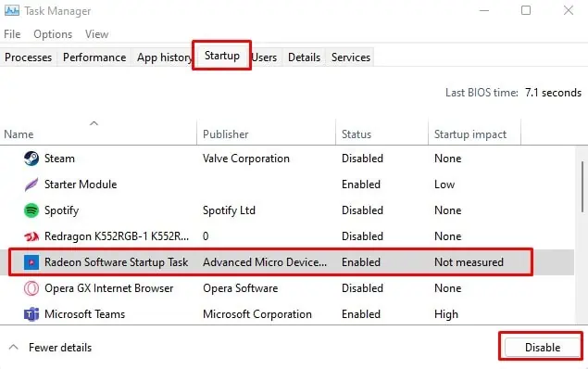Click the Enabled status for Microsoft Teams

[x=361, y=314]
